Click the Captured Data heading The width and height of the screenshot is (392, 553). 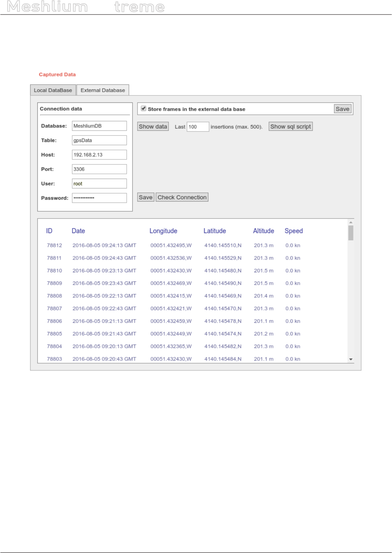coord(57,74)
